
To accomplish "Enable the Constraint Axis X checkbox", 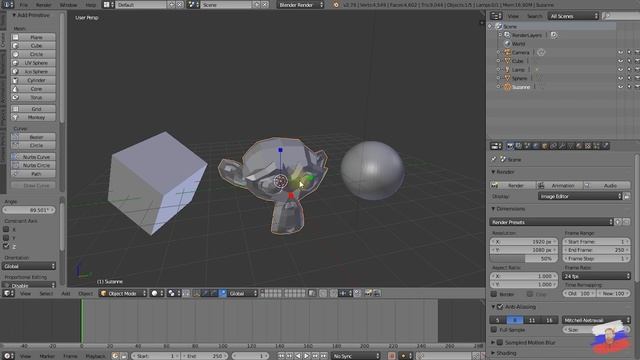I will pos(6,229).
